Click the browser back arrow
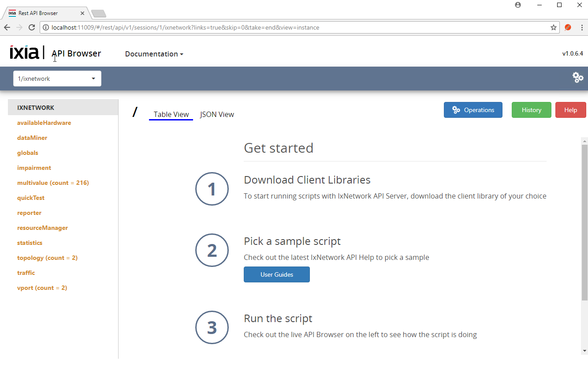This screenshot has width=588, height=368. pyautogui.click(x=7, y=27)
